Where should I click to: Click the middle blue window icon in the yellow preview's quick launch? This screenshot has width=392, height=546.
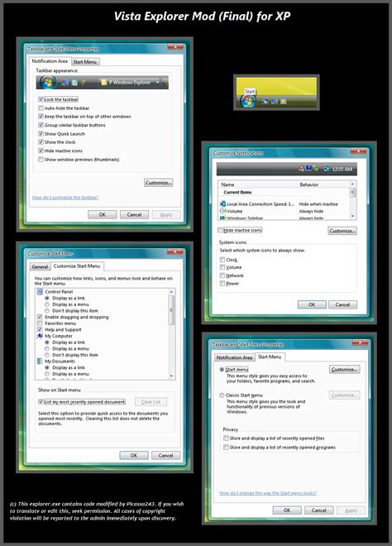point(275,101)
